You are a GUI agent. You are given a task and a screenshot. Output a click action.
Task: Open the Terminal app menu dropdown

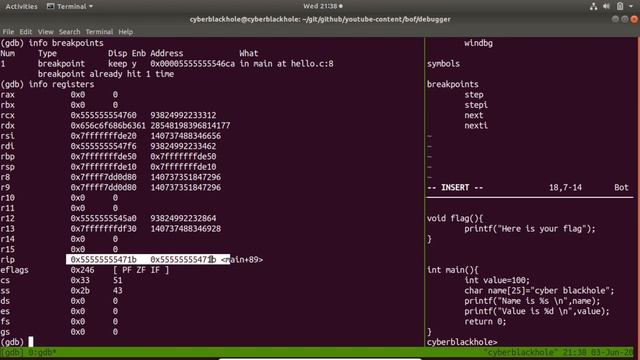coord(70,6)
